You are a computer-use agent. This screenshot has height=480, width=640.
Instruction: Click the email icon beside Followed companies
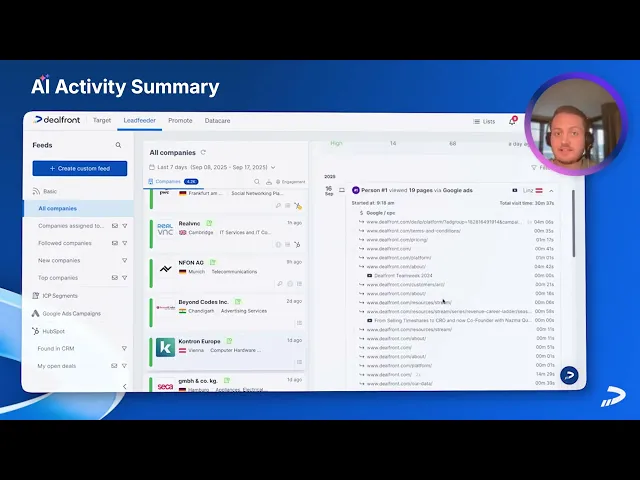coord(115,243)
